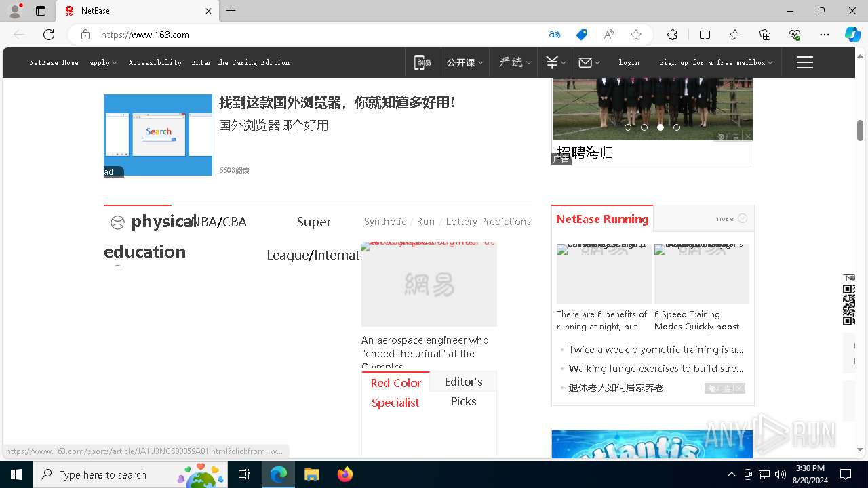The image size is (868, 488).
Task: Open the Favorites list icon
Action: click(x=735, y=35)
